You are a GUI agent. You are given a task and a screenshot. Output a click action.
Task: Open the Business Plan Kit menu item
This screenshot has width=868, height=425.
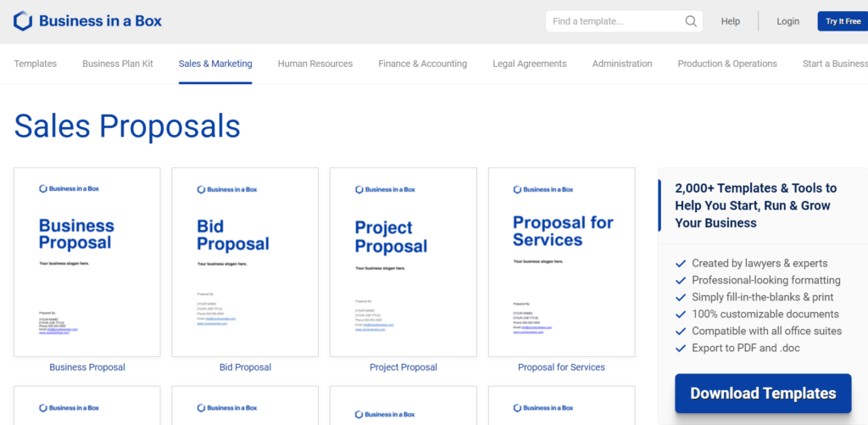[118, 64]
